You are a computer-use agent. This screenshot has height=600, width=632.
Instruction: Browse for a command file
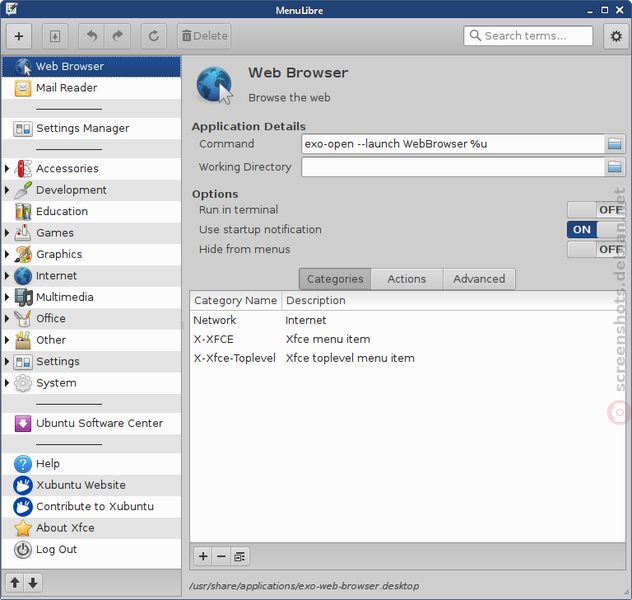point(614,144)
